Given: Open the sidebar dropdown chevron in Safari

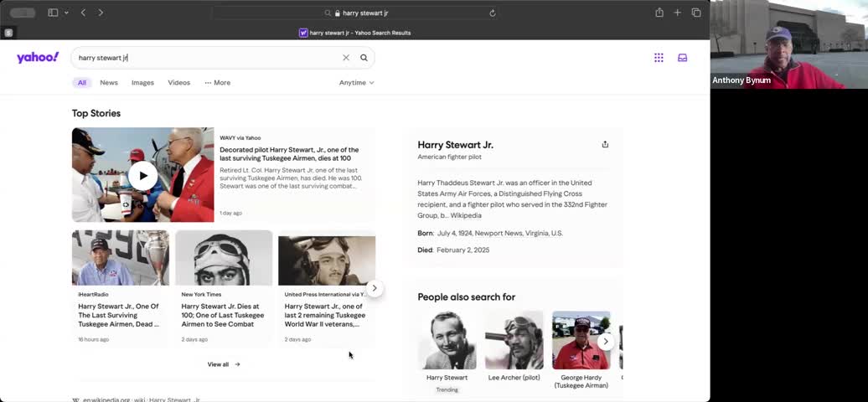Looking at the screenshot, I should coord(67,13).
